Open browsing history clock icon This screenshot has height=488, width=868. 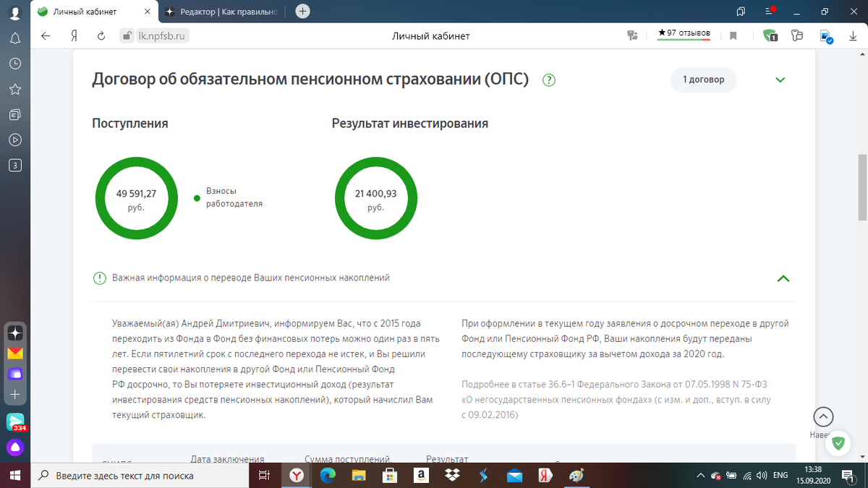click(14, 64)
